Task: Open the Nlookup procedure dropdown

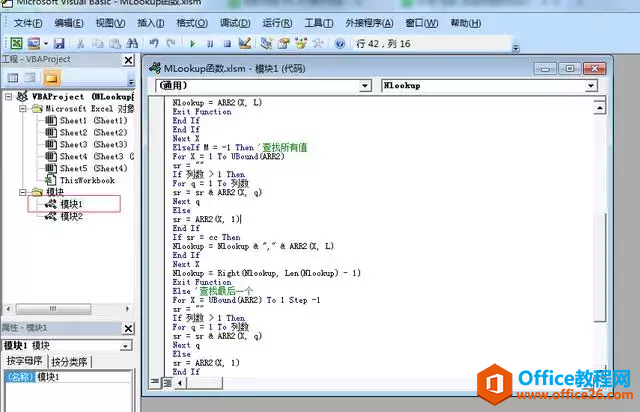Action: (x=590, y=86)
